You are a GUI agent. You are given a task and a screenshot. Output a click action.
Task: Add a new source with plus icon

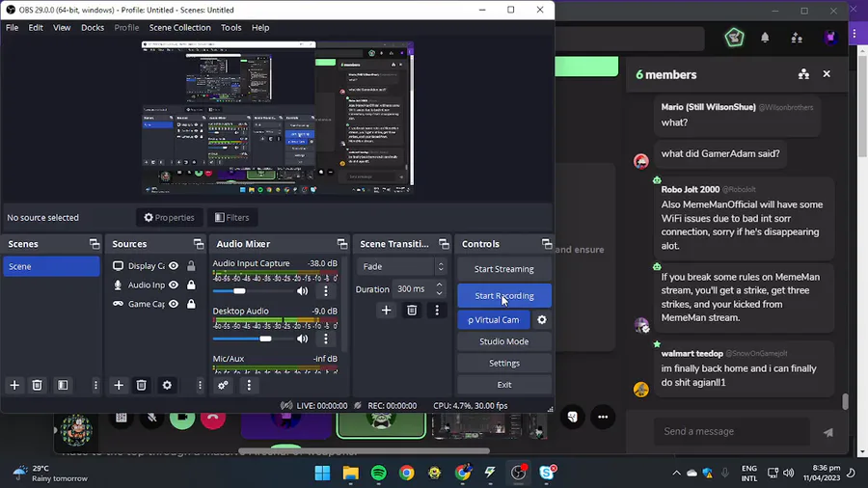click(119, 385)
